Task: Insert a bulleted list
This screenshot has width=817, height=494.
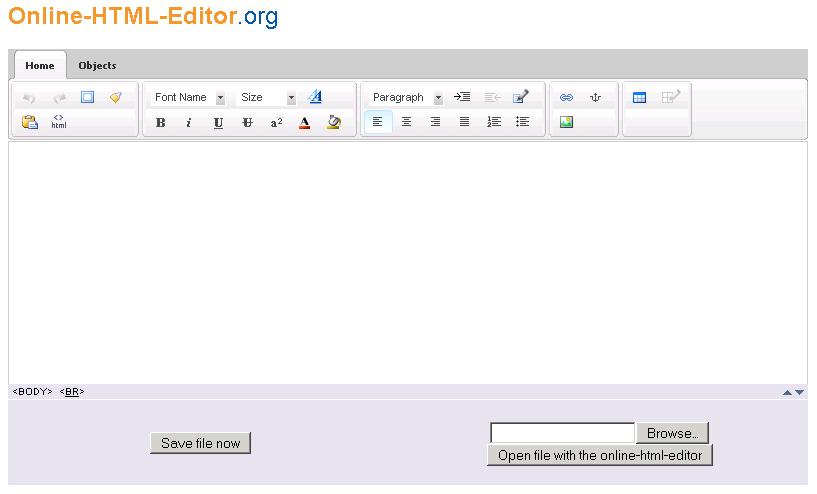Action: 523,122
